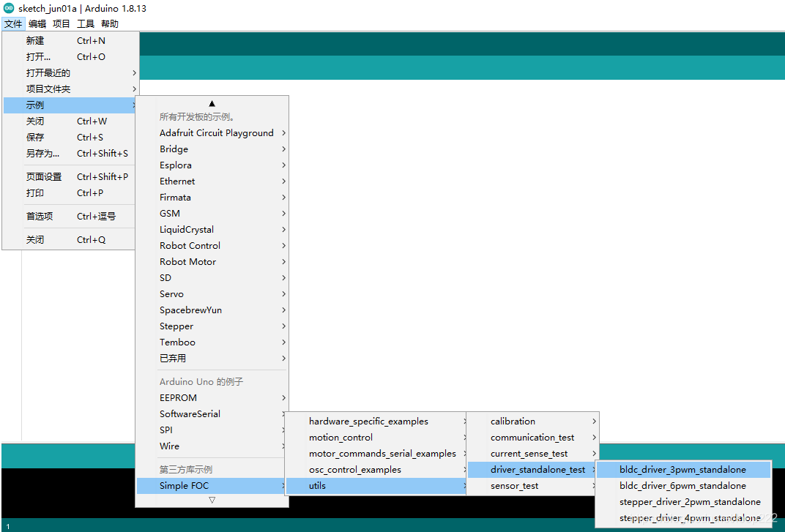Expand Temboo examples
This screenshot has height=532, width=785.
coord(212,342)
